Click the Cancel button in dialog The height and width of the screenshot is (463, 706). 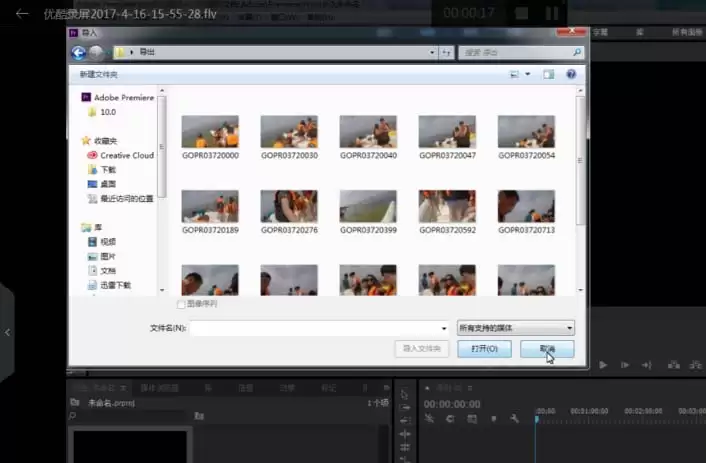coord(547,348)
